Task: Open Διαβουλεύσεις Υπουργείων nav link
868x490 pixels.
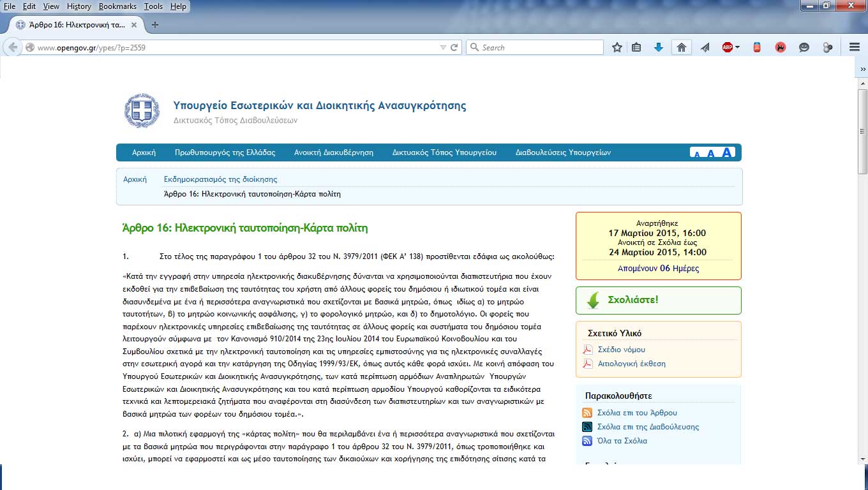Action: pos(563,152)
